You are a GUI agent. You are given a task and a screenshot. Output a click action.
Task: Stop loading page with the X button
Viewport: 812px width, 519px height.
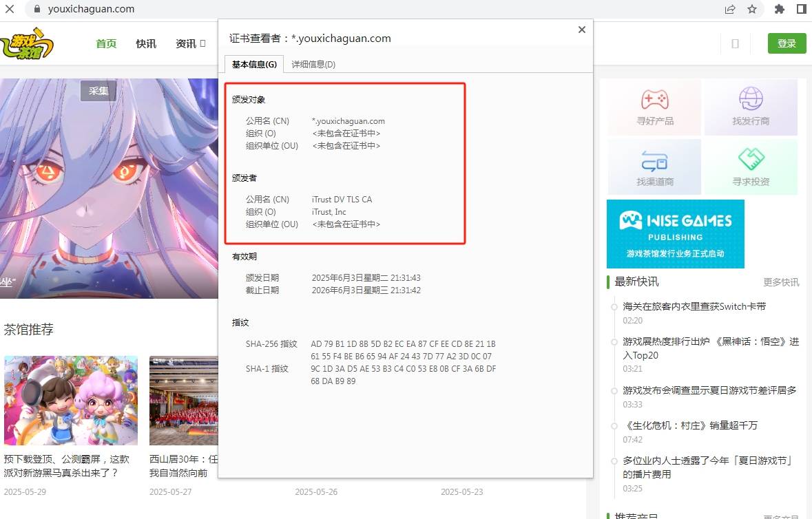(x=10, y=9)
